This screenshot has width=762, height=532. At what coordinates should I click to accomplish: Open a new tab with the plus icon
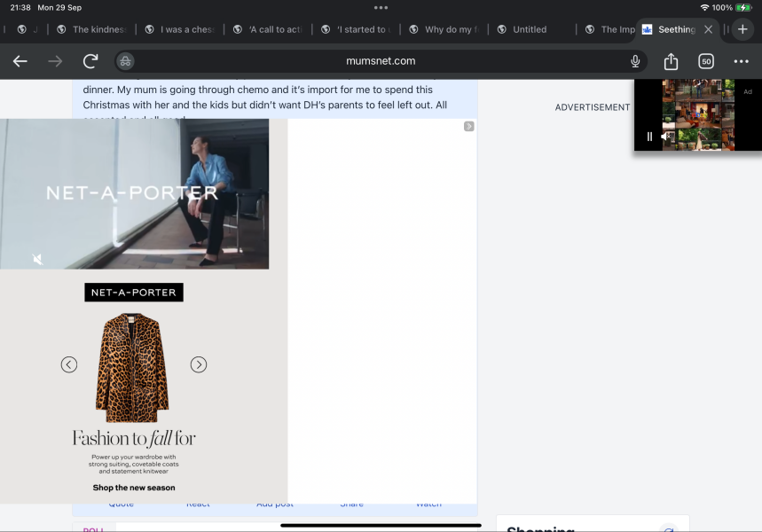(x=742, y=29)
